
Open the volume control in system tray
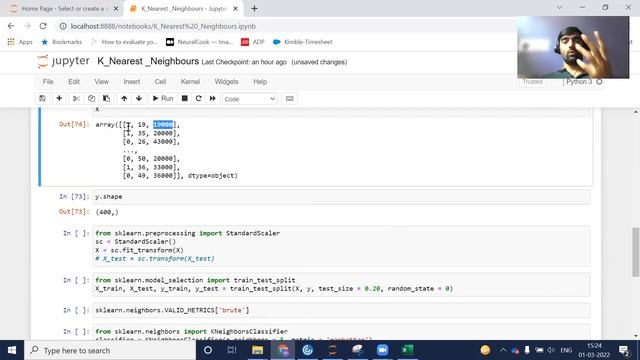point(551,350)
